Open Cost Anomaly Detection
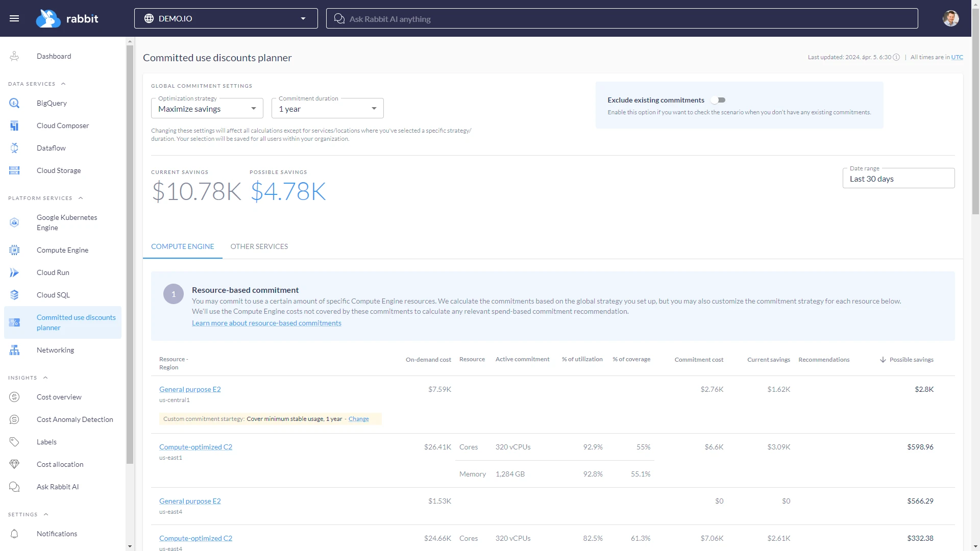Screen dimensions: 980x551 (75, 419)
